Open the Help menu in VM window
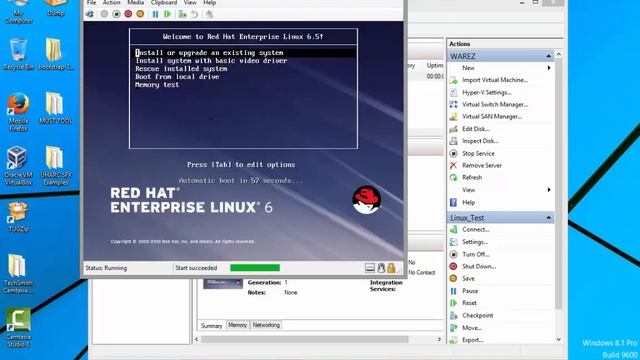The image size is (640, 360). click(209, 3)
